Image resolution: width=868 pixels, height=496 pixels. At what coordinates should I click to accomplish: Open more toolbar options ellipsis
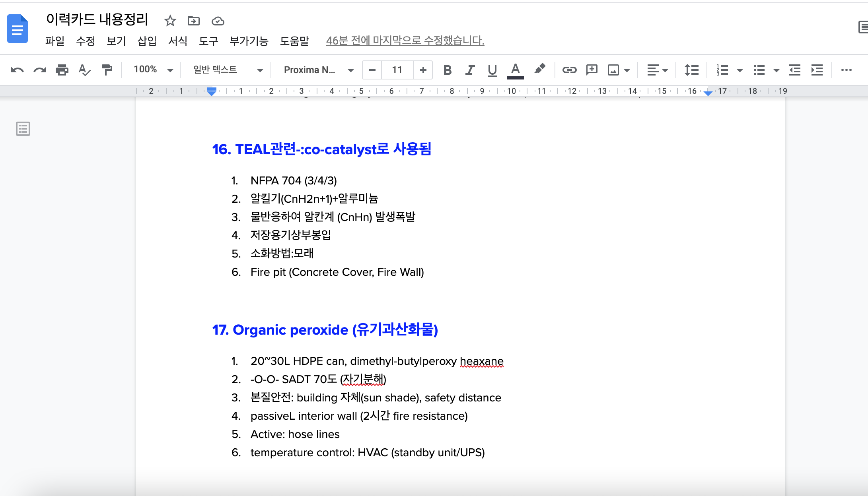point(847,70)
